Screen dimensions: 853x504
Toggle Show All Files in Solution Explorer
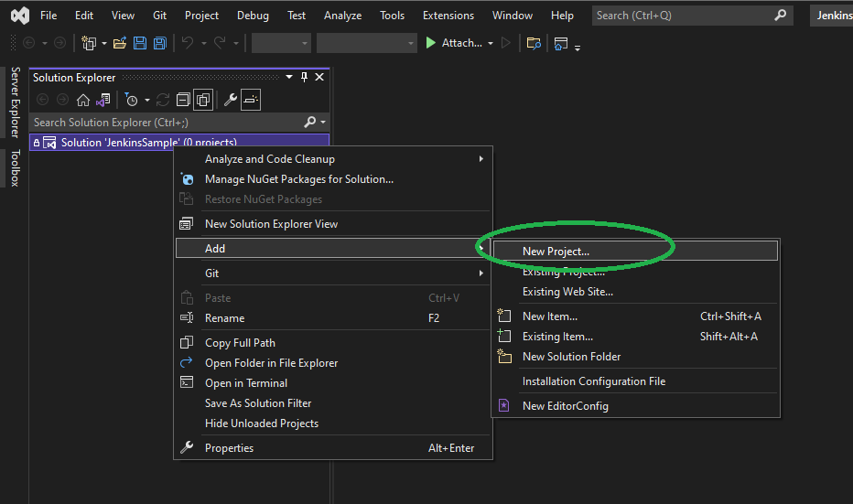click(203, 100)
